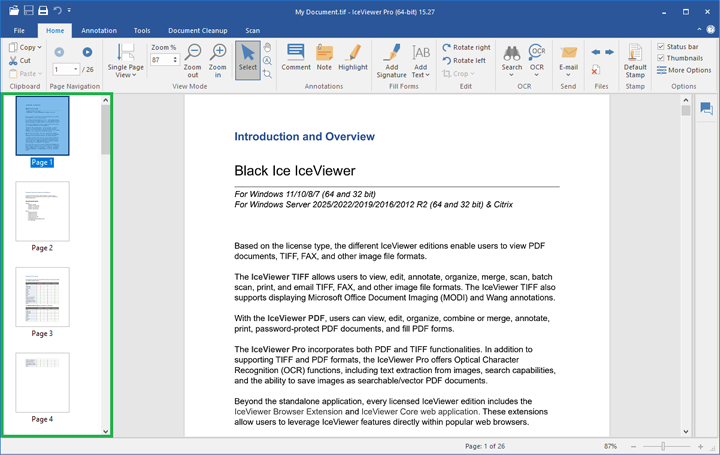Save the document with the floppy disk icon
Screen dimensions: 720x455
(28, 10)
